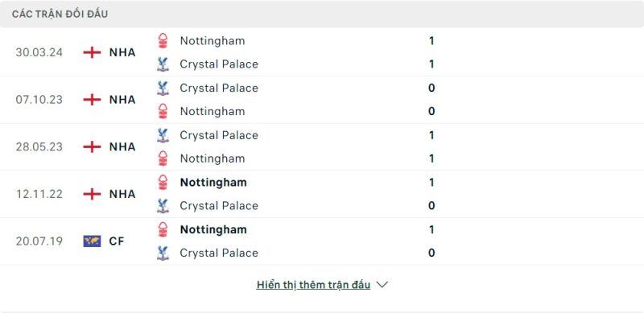Click Nottingham score 1 in 20.07.19 match
Image resolution: width=644 pixels, height=313 pixels.
(x=431, y=229)
